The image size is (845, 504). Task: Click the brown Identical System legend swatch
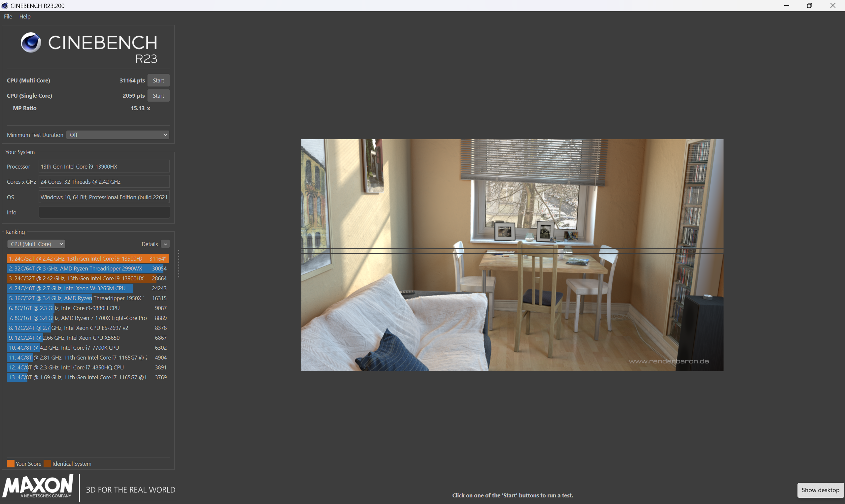tap(47, 463)
